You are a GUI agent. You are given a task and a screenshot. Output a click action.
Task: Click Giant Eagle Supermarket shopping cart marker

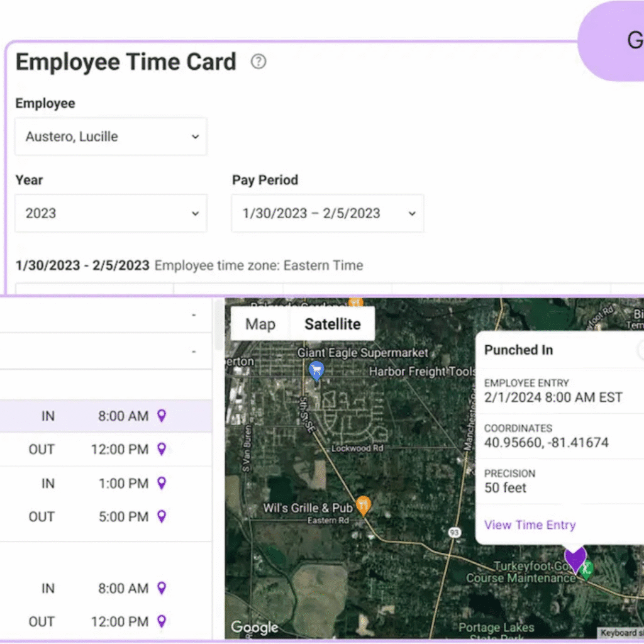[x=316, y=370]
